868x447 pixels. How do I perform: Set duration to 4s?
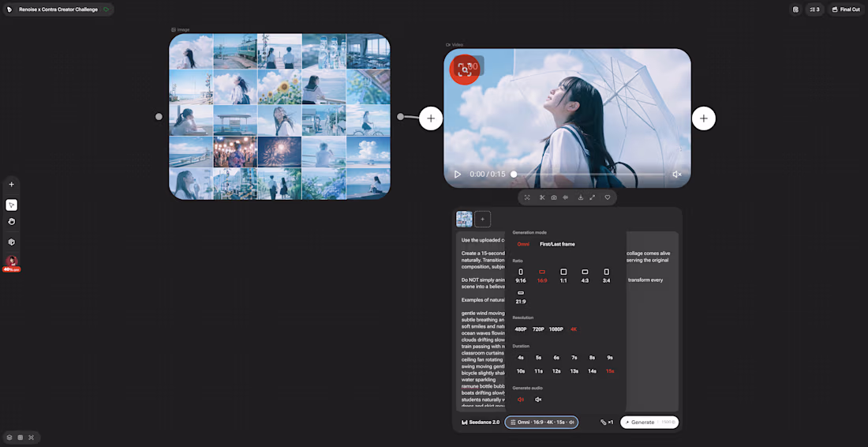click(520, 358)
